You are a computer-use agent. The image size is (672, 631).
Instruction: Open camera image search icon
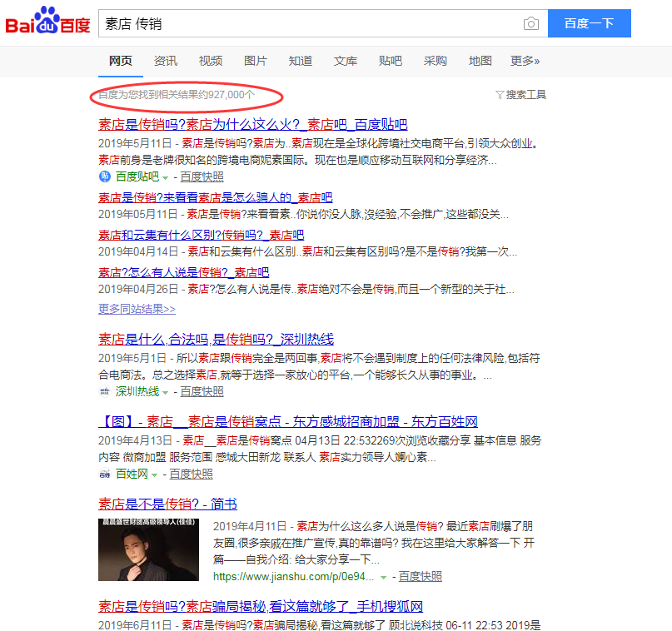(x=531, y=23)
